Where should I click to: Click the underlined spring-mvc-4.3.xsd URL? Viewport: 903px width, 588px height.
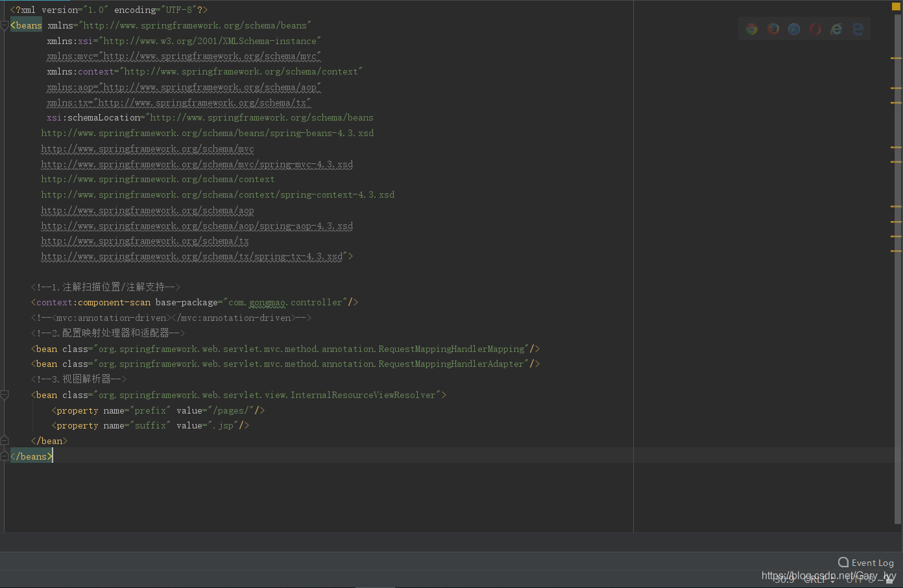pos(197,164)
